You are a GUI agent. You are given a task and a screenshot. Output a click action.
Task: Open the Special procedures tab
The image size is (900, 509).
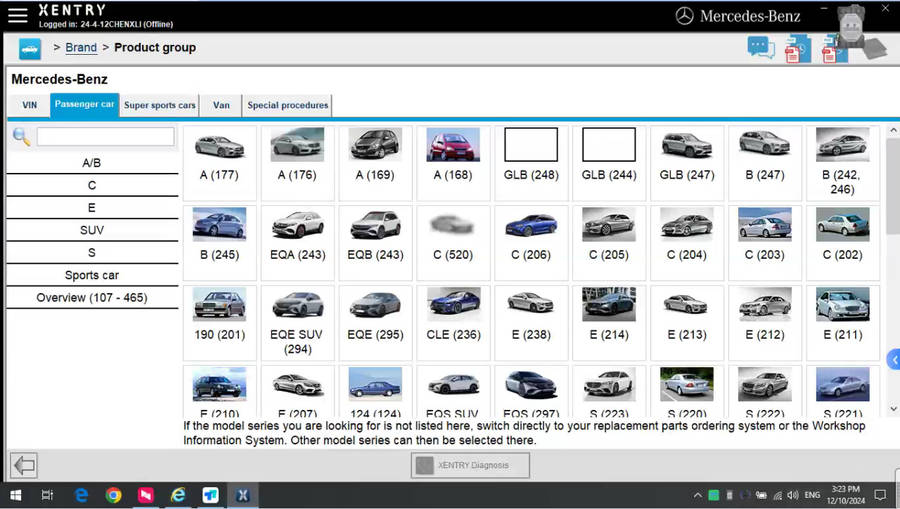288,106
